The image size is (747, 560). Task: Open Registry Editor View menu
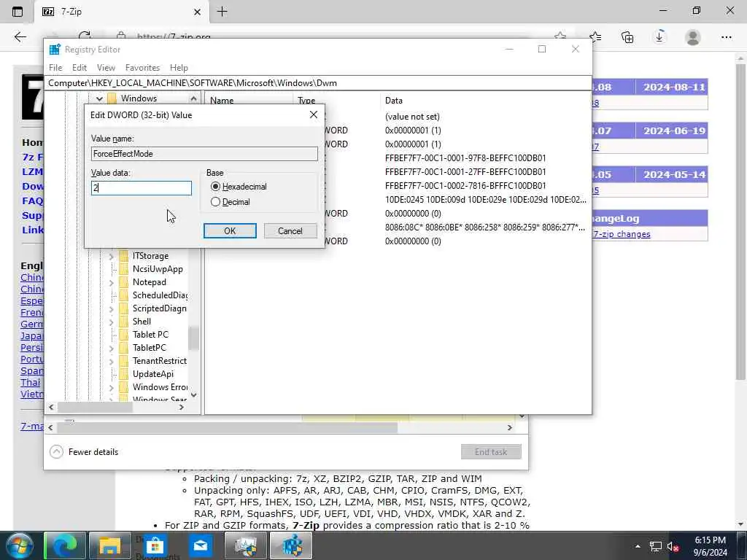106,68
